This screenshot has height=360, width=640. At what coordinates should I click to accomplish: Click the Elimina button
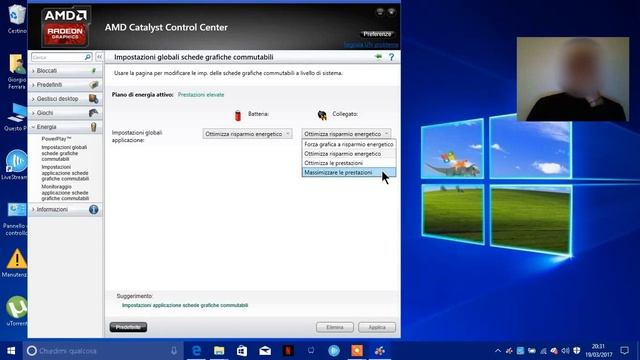tap(335, 327)
